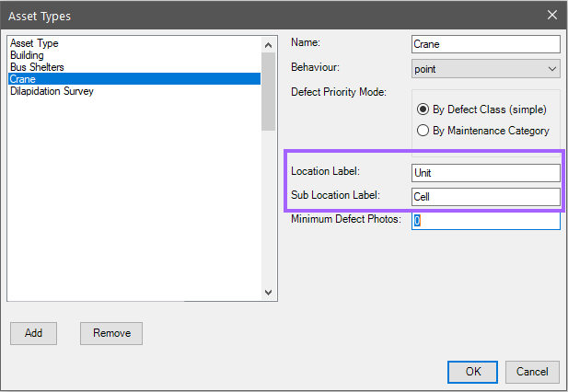Screen dimensions: 568x392
Task: Click the list scrollbar up arrow
Action: (268, 44)
